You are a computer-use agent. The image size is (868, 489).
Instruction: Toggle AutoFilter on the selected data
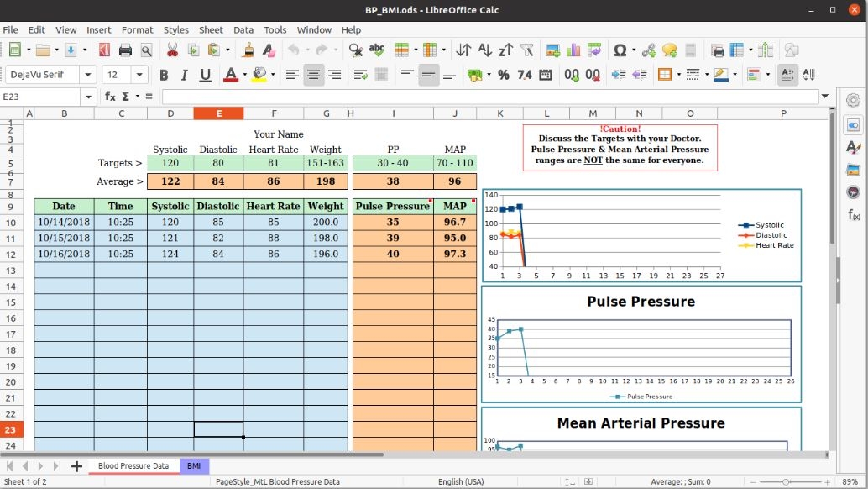click(528, 50)
